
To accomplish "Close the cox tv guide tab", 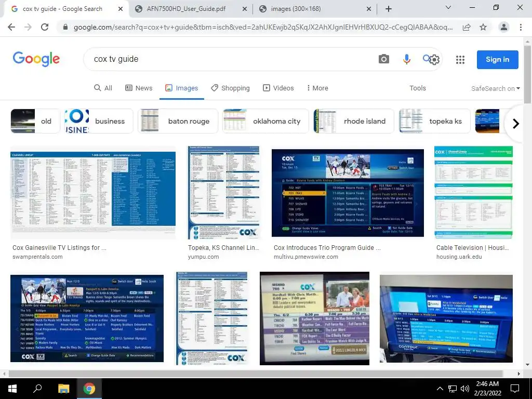I will click(x=121, y=9).
